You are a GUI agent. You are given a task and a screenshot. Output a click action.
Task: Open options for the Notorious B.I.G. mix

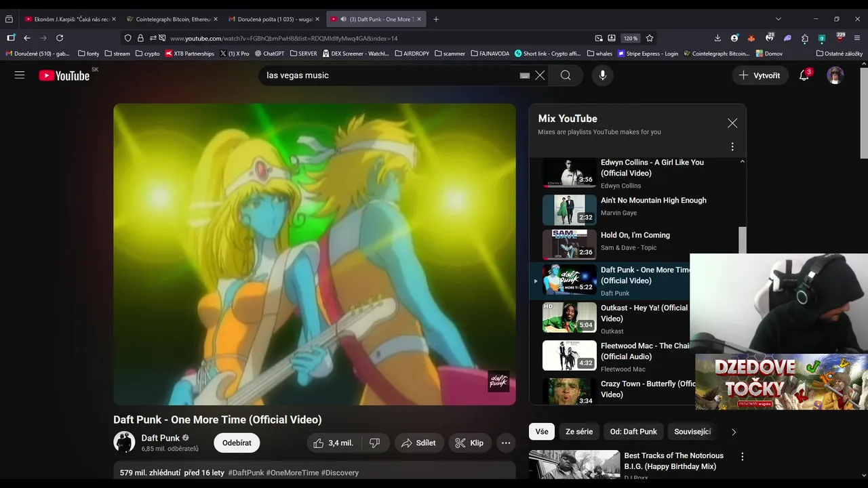(x=742, y=457)
